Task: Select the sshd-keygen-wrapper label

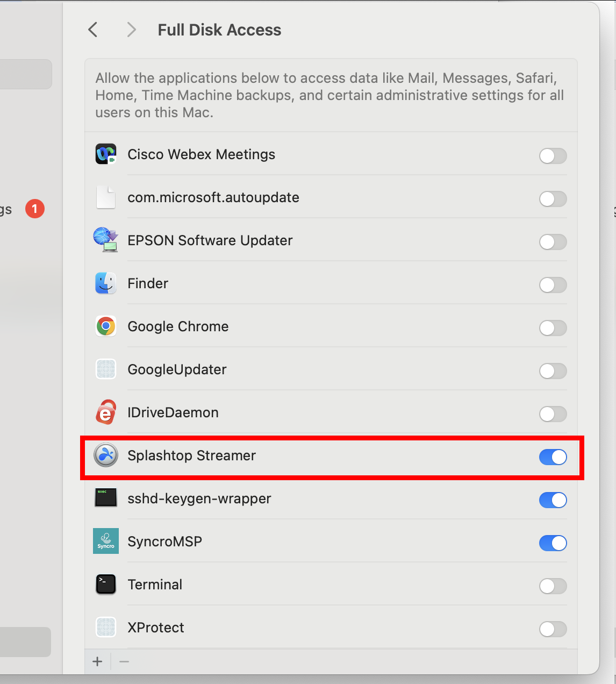Action: tap(199, 498)
